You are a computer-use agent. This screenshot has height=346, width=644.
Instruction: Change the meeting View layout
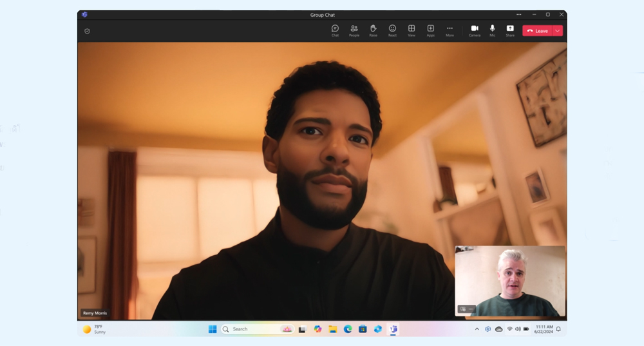pos(411,31)
